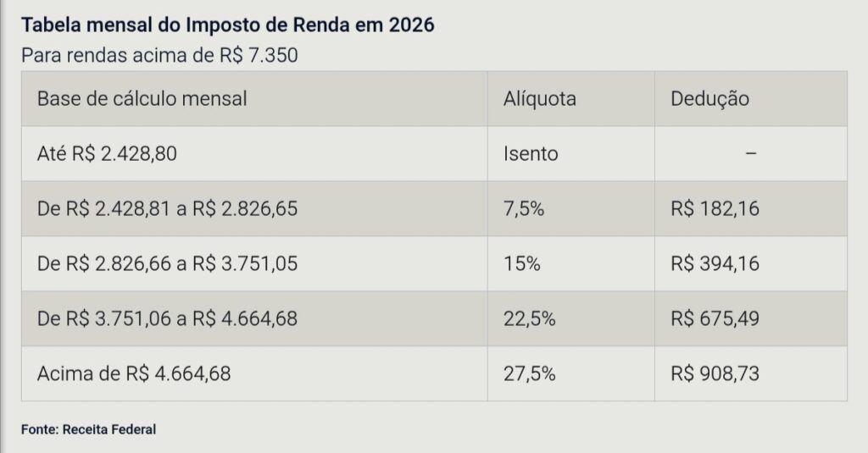Viewport: 868px width, 453px height.
Task: Select the subtitle about rendas acima de R$ 7.350
Action: click(159, 56)
